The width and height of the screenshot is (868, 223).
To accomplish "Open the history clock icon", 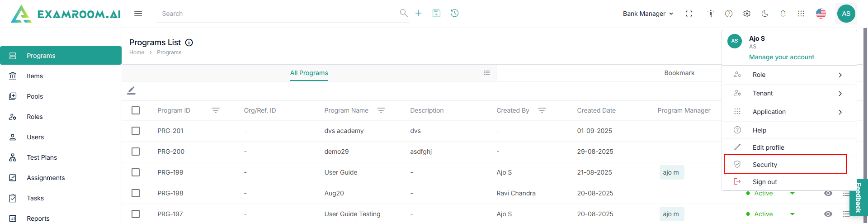I will click(455, 14).
